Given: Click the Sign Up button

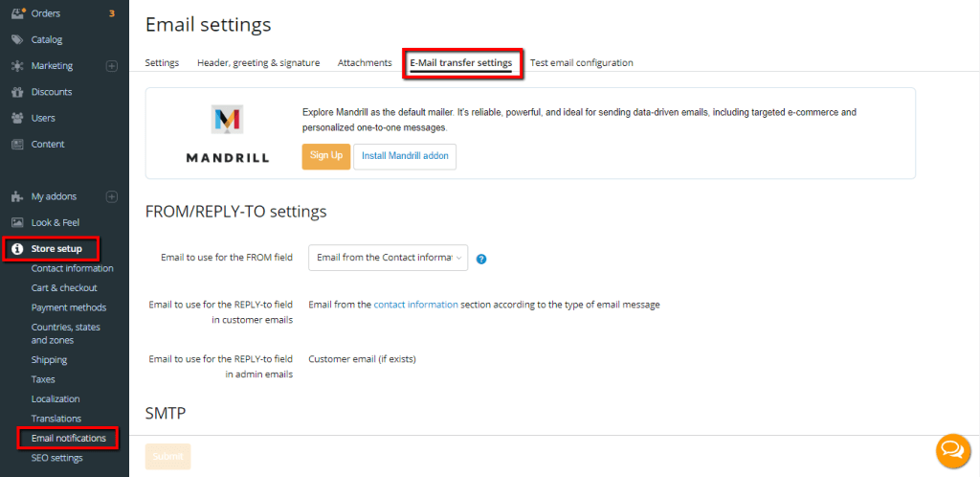Looking at the screenshot, I should [326, 156].
